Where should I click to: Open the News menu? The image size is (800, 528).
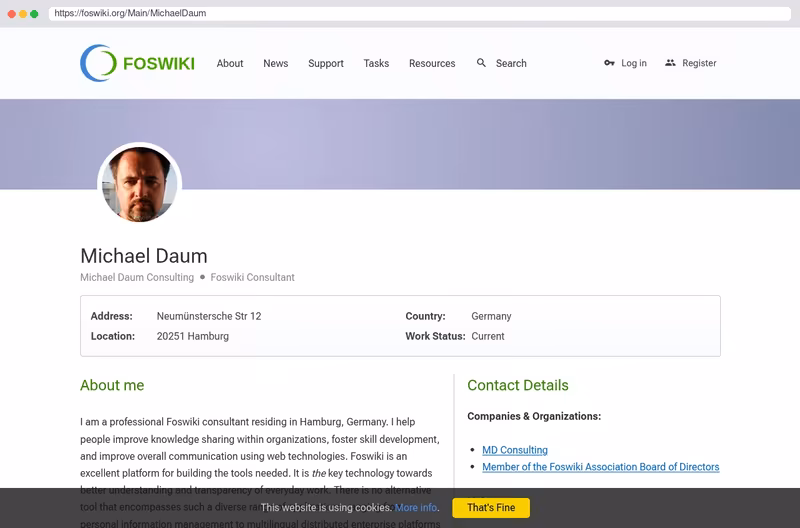[276, 63]
